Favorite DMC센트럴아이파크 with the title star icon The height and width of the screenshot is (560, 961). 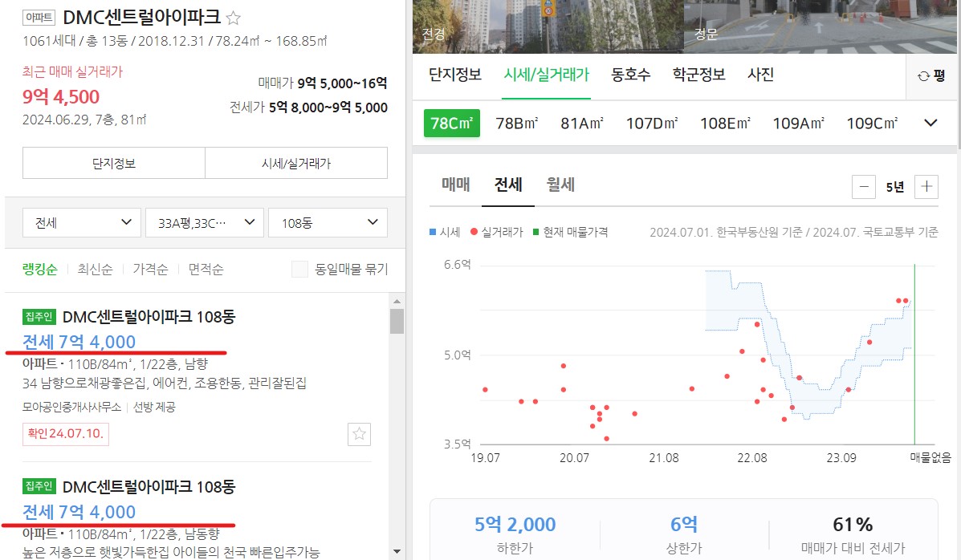tap(233, 18)
